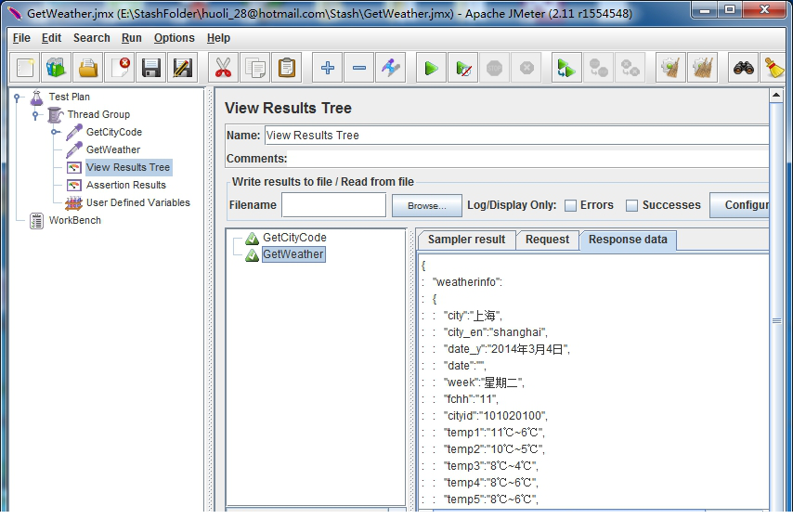Screen dimensions: 793x532
Task: Select Assertion Results listener
Action: [x=126, y=185]
